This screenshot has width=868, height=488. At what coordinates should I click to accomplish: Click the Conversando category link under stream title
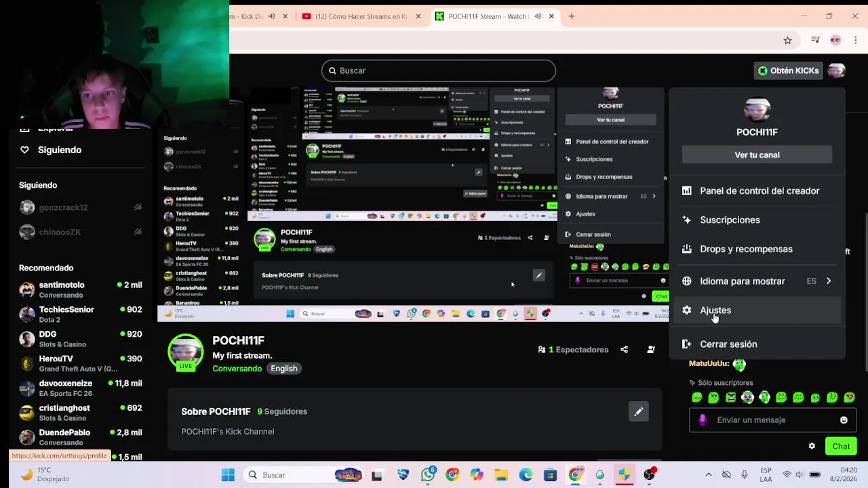(237, 369)
